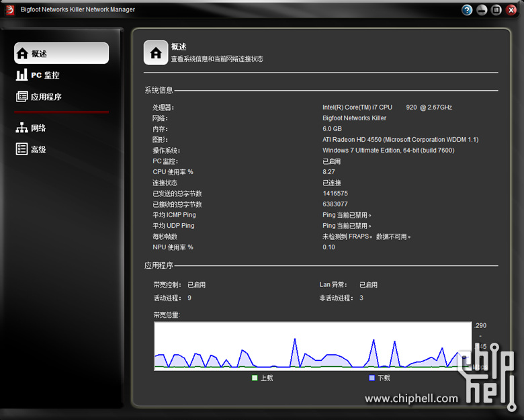This screenshot has height=420, width=524.
Task: Click the 活动进程 count 9
Action: point(189,298)
